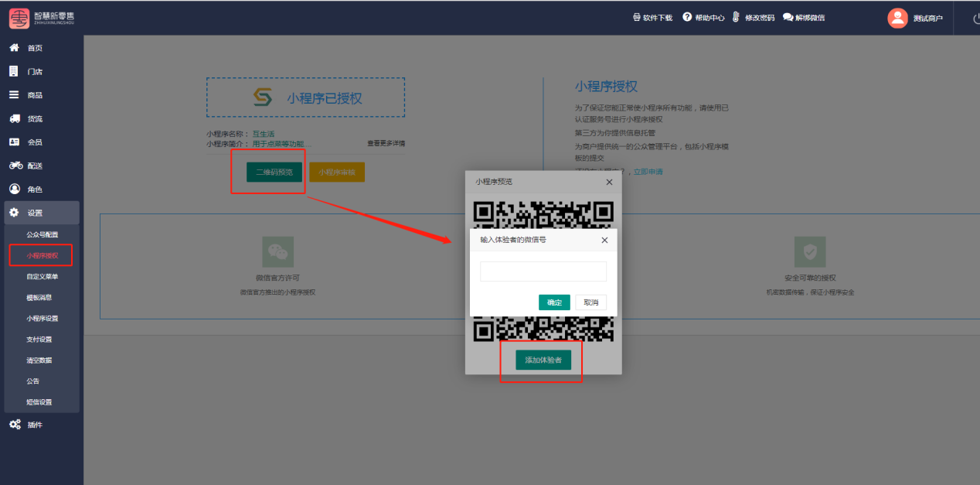Click 帮助中心 in the top bar
980x485 pixels.
coord(709,18)
